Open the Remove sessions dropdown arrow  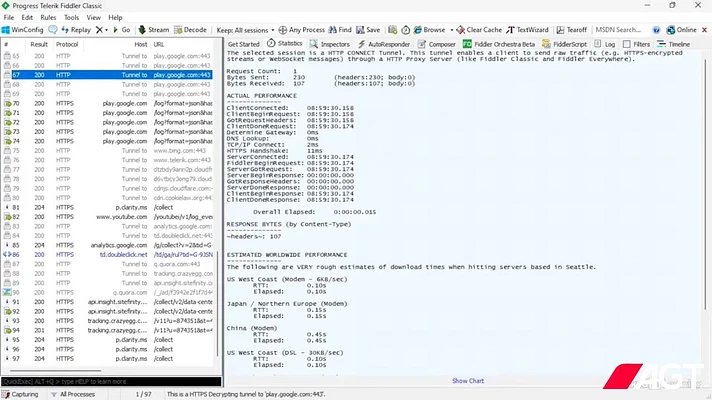pos(107,30)
